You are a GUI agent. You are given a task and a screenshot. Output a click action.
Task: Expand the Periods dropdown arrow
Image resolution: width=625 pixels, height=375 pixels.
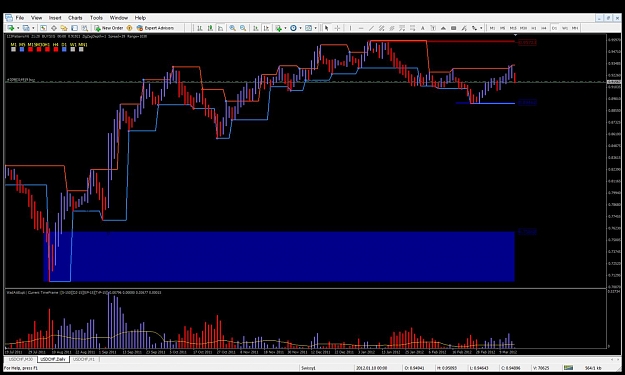[x=301, y=28]
